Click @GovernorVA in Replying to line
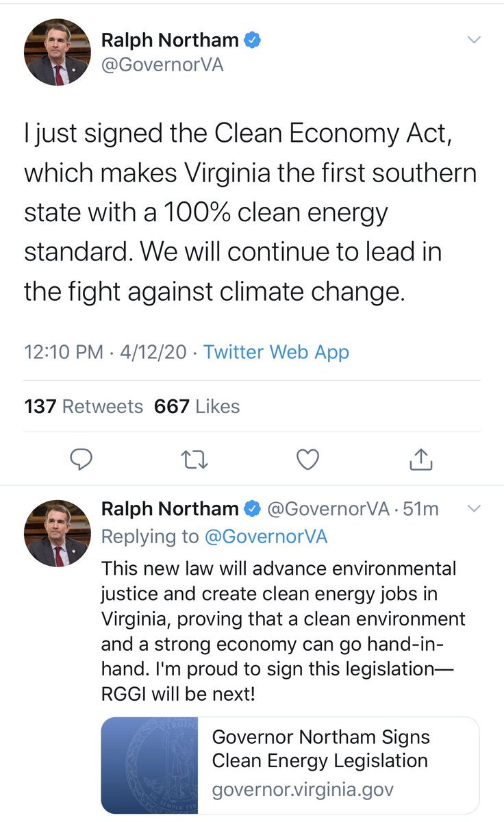The image size is (504, 822). pos(266,536)
